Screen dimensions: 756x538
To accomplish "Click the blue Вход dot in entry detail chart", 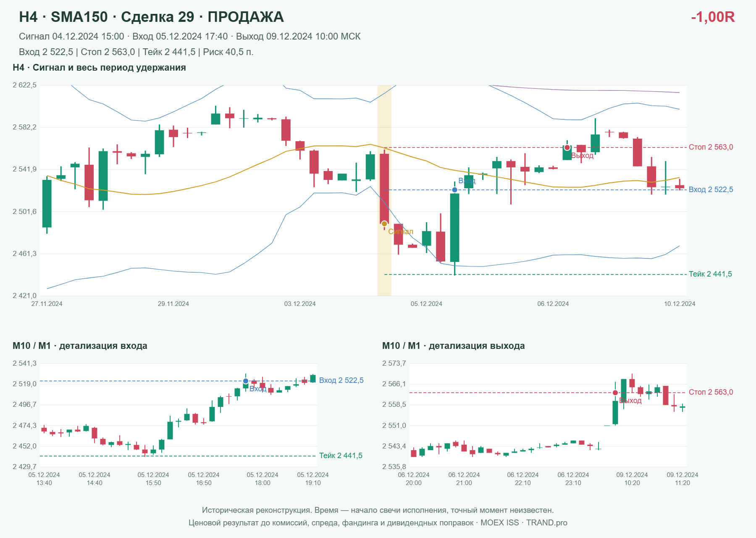I will point(246,381).
